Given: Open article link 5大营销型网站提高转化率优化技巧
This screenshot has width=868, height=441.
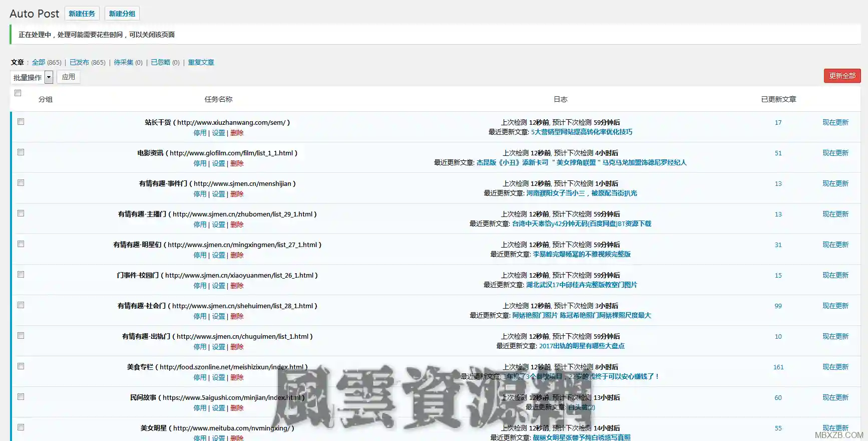Looking at the screenshot, I should pos(582,132).
